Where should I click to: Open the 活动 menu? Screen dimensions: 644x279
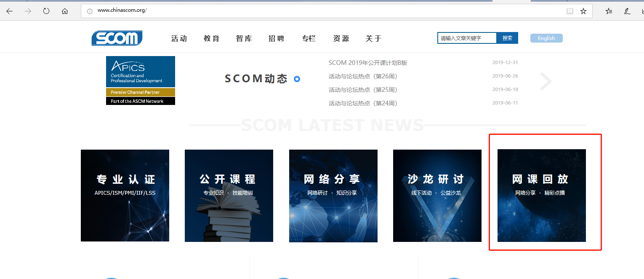click(179, 38)
